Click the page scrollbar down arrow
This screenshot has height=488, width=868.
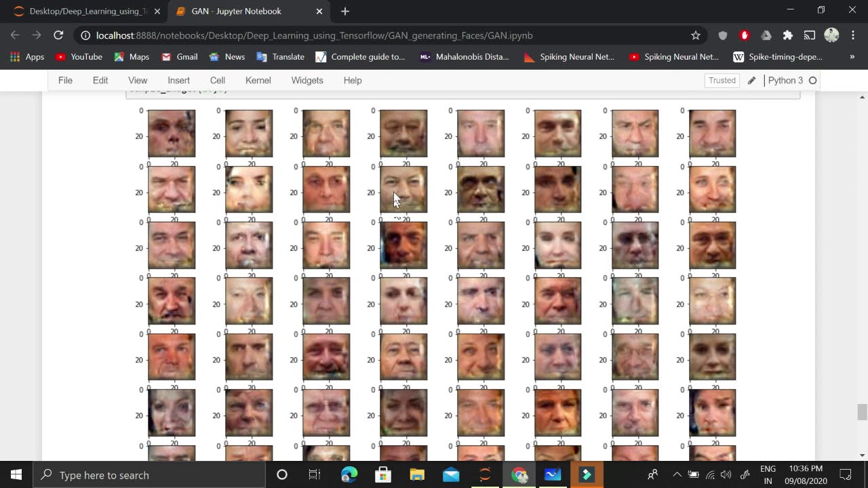[862, 455]
